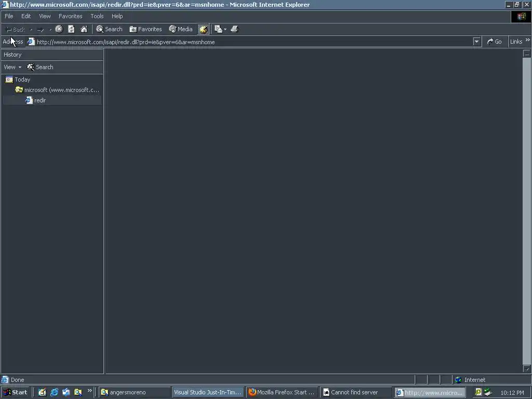Click the Links toolbar label
The height and width of the screenshot is (399, 532).
tap(516, 42)
